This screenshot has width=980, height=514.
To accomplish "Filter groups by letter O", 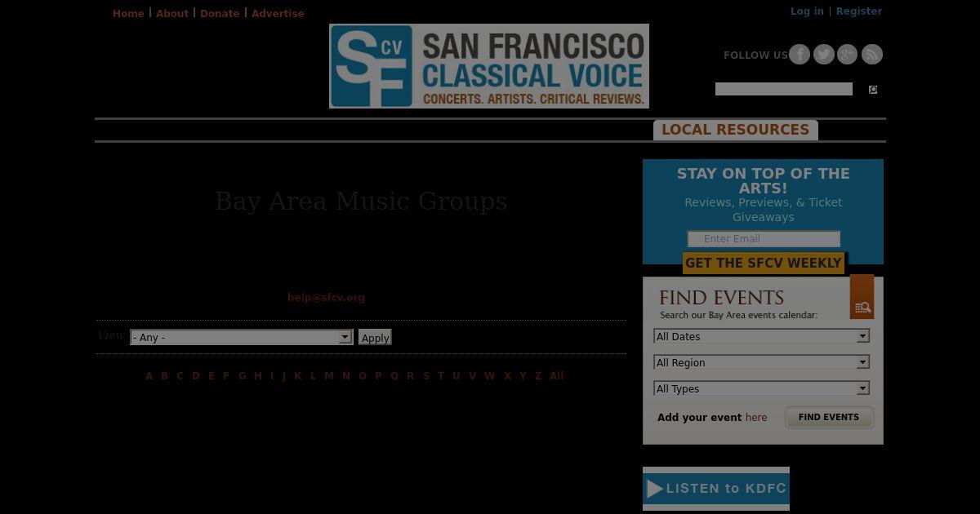I will (363, 376).
